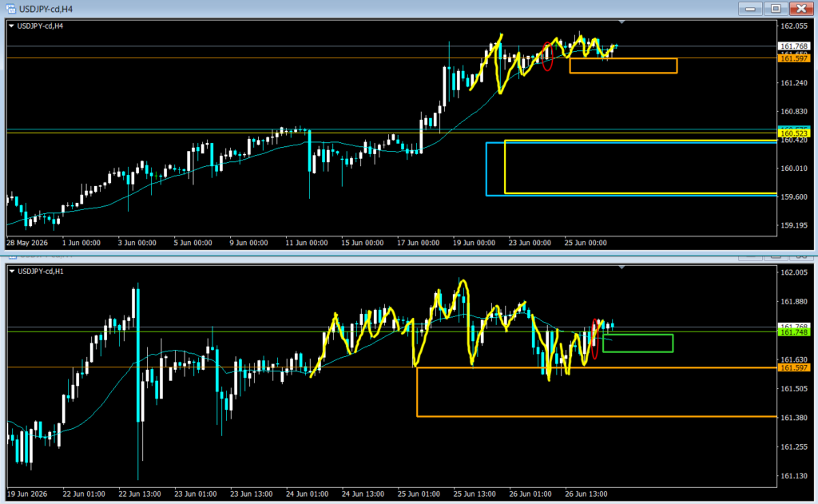The image size is (818, 504).
Task: Click the 17 Jun 00:00 label on the H4 time axis
Action: (x=419, y=243)
